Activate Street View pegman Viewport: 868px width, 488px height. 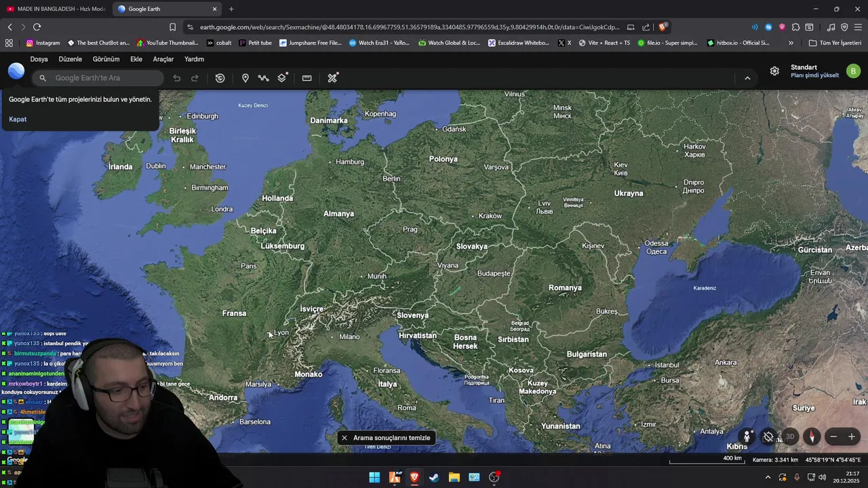[x=747, y=436]
